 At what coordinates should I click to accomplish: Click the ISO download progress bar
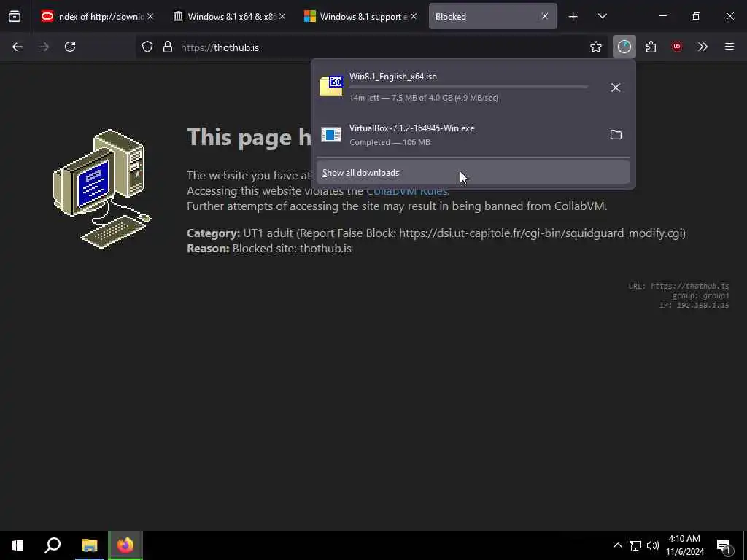pyautogui.click(x=468, y=87)
